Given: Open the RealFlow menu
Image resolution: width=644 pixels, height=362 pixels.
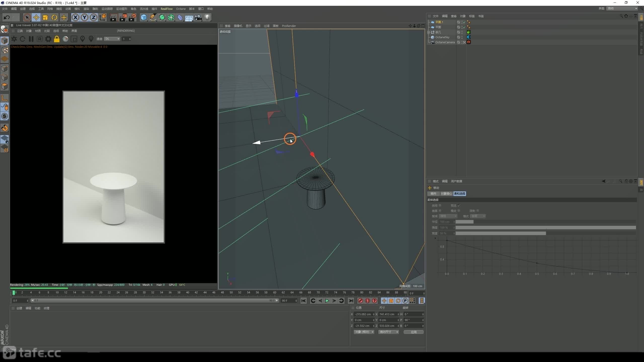Looking at the screenshot, I should point(167,9).
